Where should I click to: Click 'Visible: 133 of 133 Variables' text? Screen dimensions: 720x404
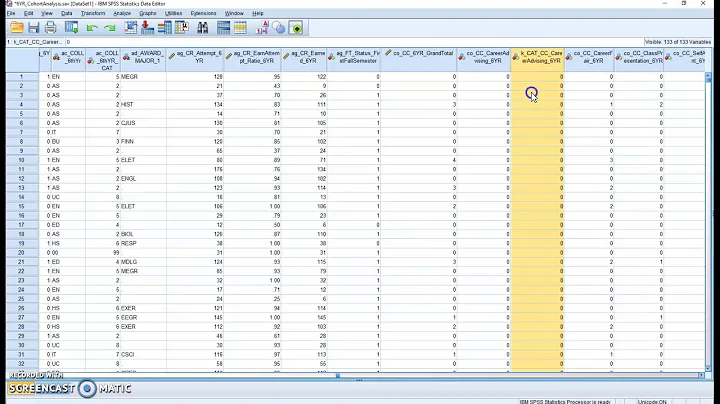[678, 42]
